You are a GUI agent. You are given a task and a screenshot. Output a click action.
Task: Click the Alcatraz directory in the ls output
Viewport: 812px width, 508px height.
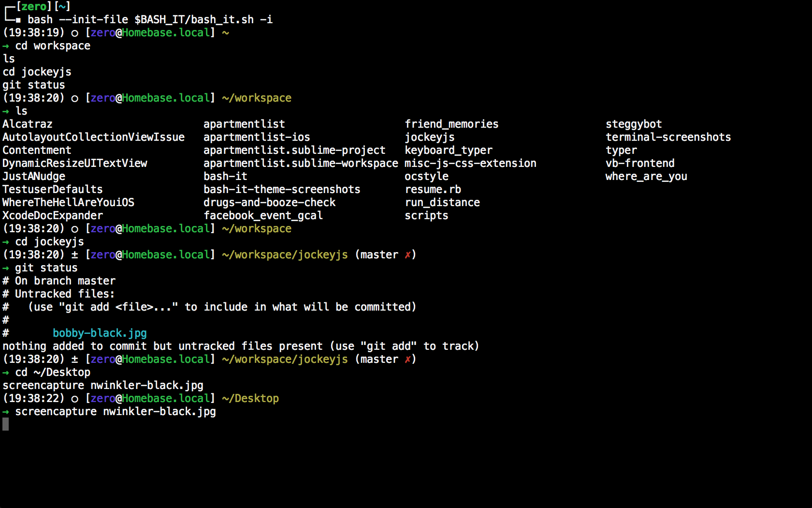pyautogui.click(x=28, y=124)
